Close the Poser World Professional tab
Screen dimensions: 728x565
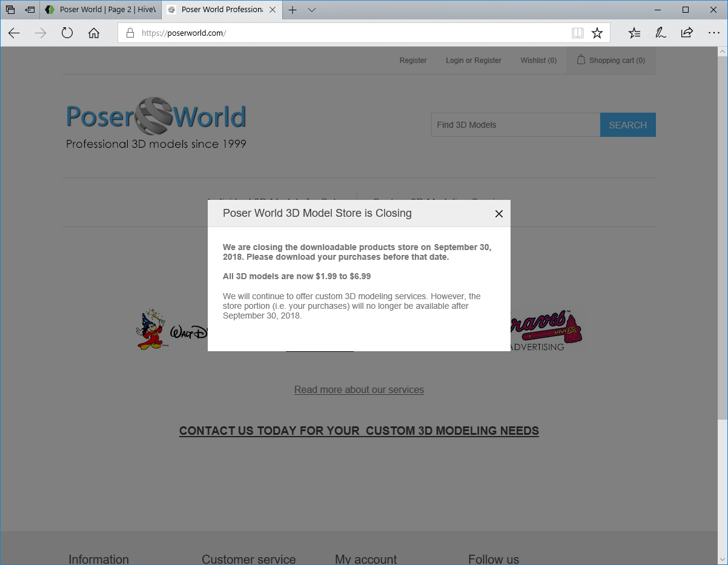(273, 10)
